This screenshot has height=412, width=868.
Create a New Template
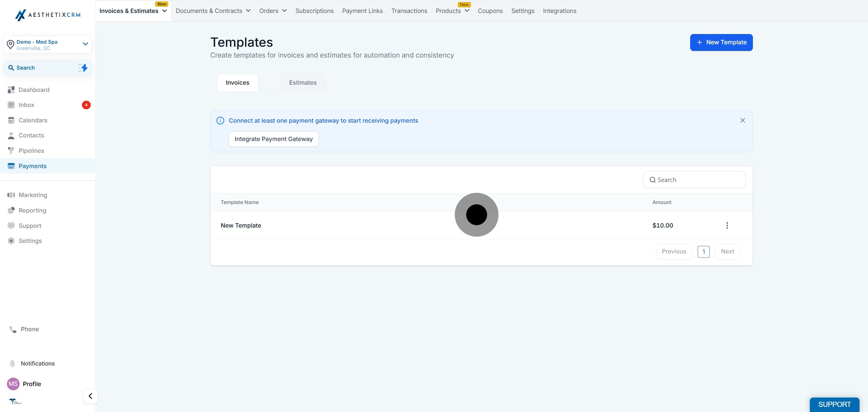point(721,42)
